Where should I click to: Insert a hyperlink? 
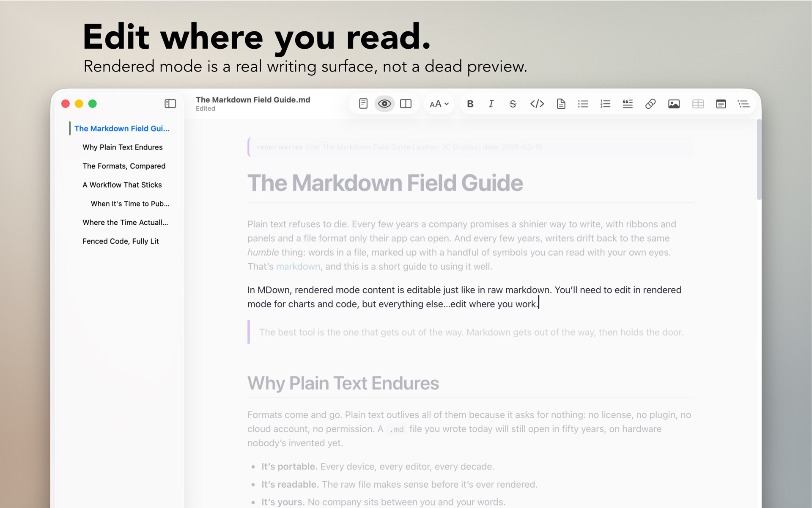click(650, 104)
